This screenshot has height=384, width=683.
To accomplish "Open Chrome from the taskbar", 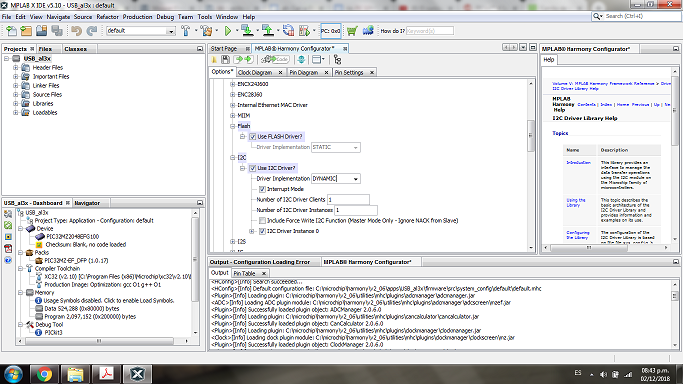I will 44,374.
